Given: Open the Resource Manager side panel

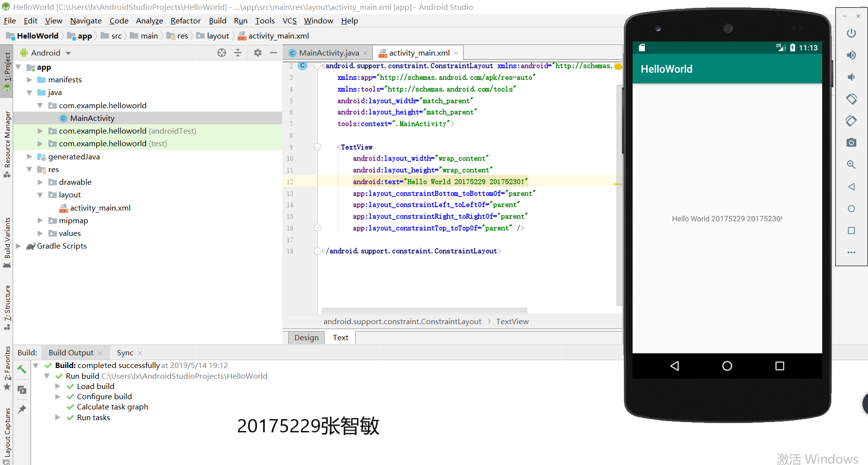Looking at the screenshot, I should click(7, 144).
